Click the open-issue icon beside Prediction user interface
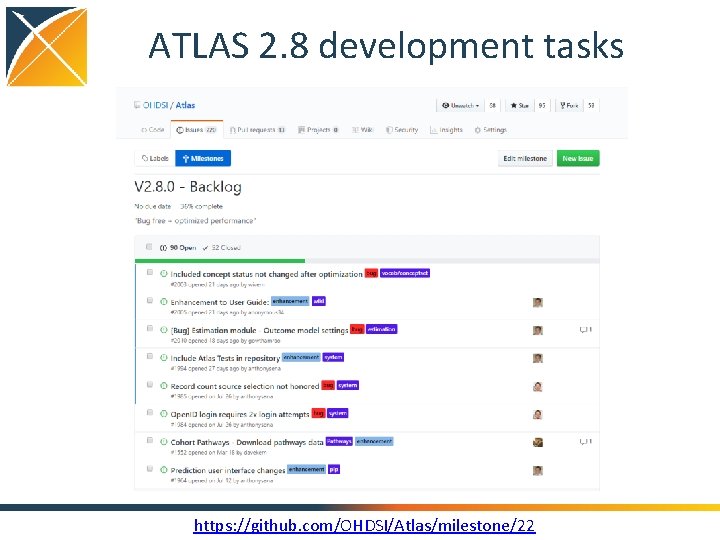The image size is (720, 540). point(163,470)
